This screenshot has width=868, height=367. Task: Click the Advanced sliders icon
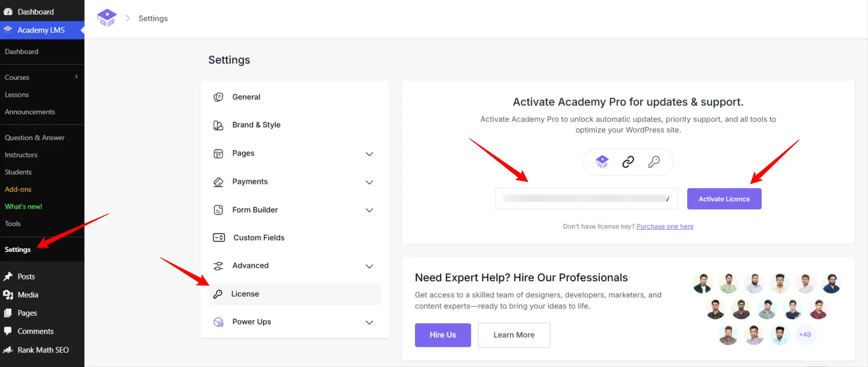[218, 266]
